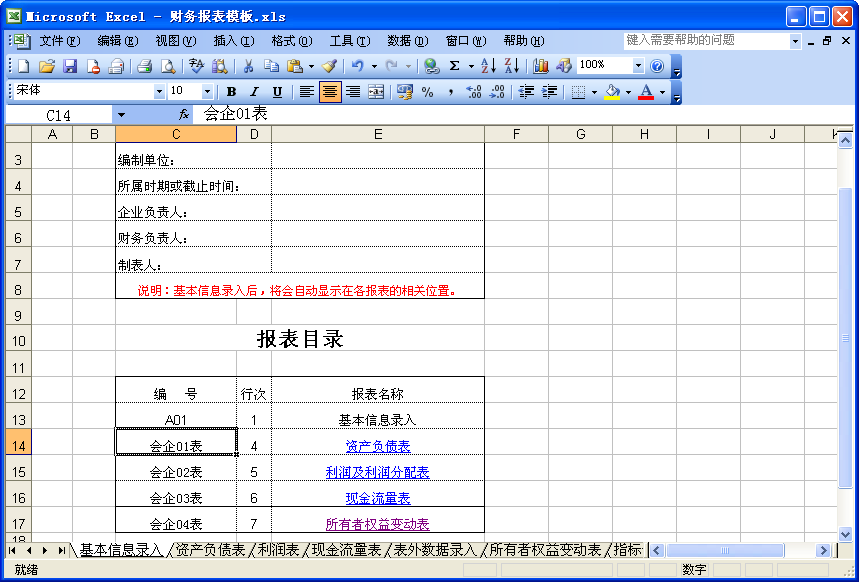Click the 键入需要帮助的问题 help box
This screenshot has height=582, width=859.
pos(706,41)
